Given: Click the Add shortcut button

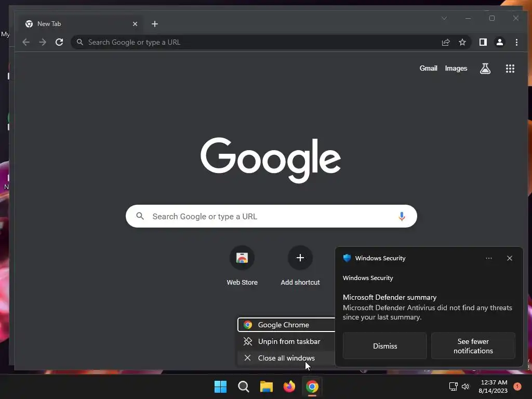Looking at the screenshot, I should (x=300, y=265).
